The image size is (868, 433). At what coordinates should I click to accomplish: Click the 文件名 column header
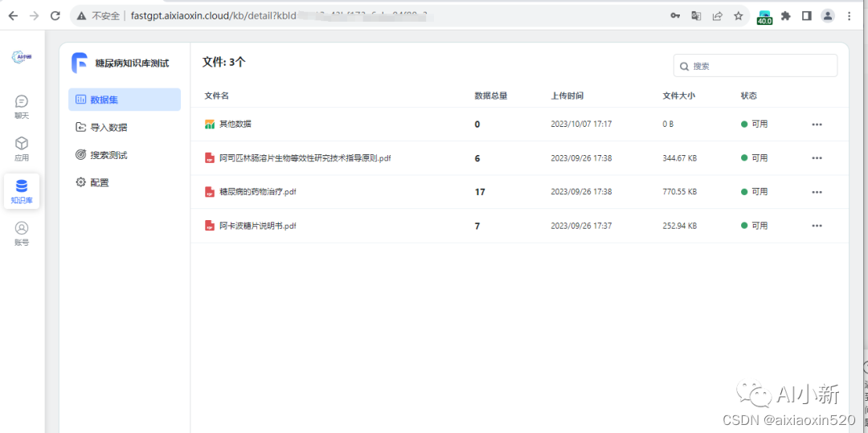coord(216,96)
